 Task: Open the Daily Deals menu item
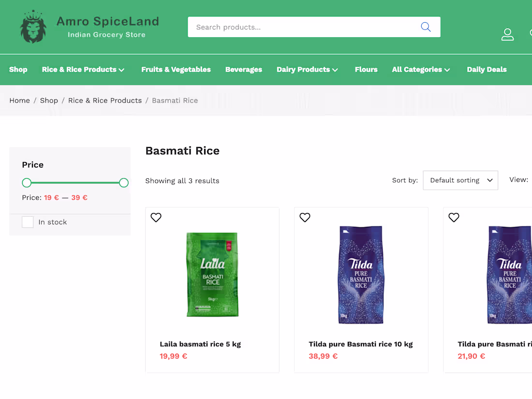487,69
